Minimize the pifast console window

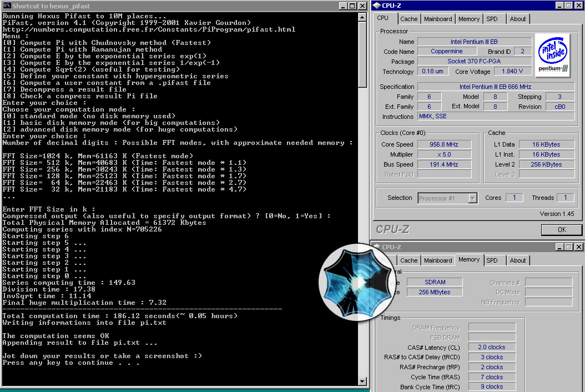(x=343, y=6)
